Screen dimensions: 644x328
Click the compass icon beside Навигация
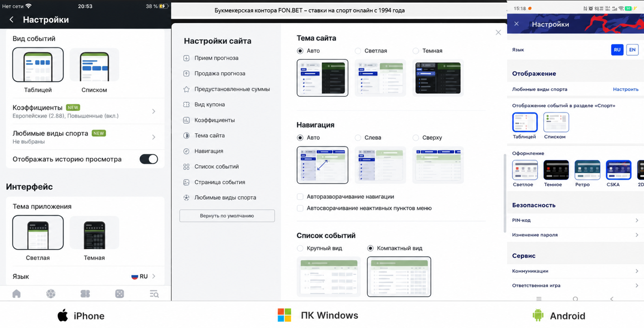coord(186,151)
